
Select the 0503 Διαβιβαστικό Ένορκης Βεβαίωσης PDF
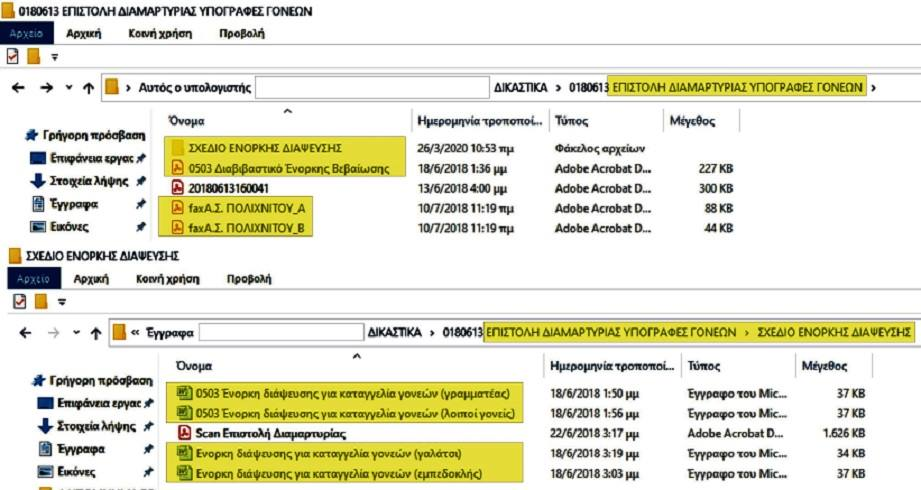288,168
